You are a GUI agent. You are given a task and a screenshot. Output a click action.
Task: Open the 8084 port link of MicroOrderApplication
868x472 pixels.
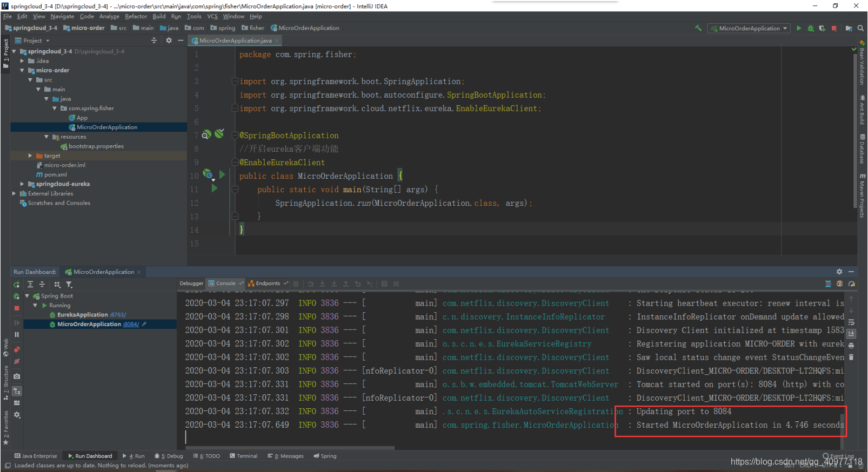pyautogui.click(x=131, y=324)
